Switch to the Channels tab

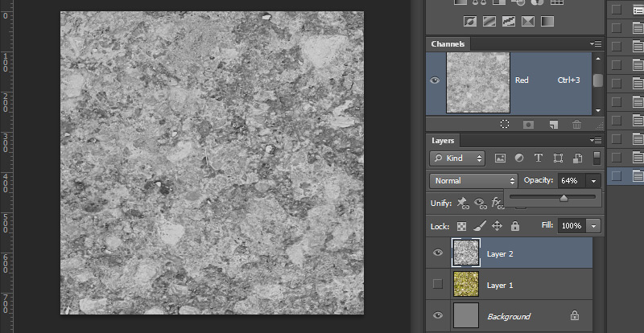point(448,44)
